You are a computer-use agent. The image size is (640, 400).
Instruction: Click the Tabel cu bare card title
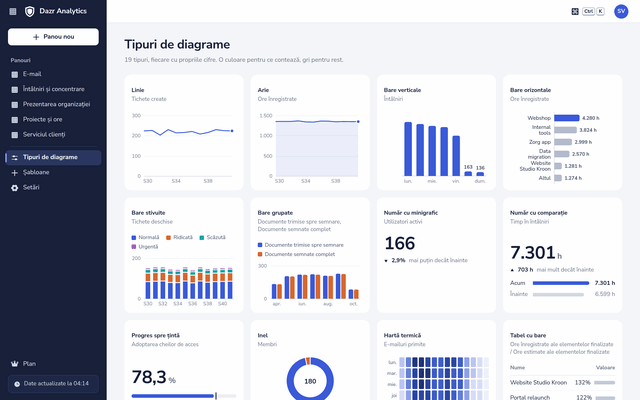coord(528,336)
